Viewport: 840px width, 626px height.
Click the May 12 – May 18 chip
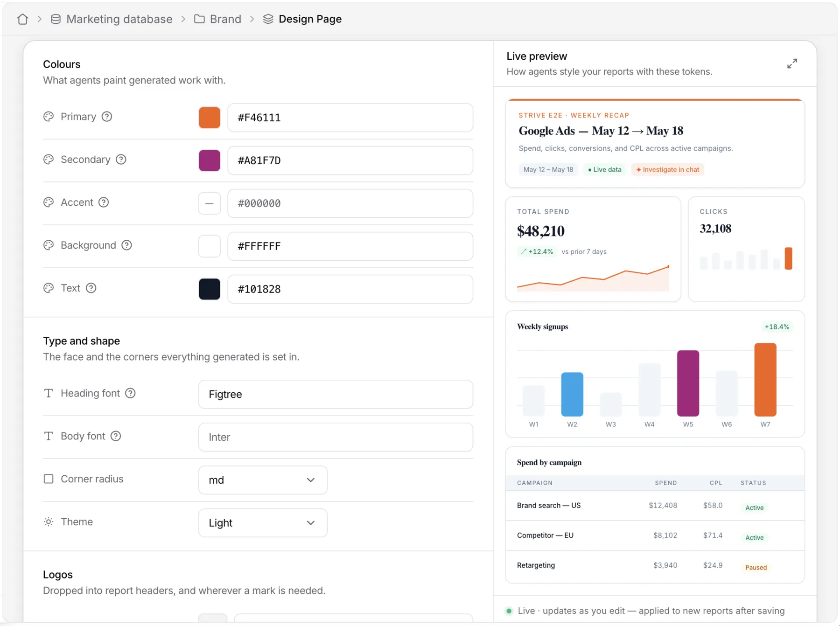pyautogui.click(x=548, y=170)
